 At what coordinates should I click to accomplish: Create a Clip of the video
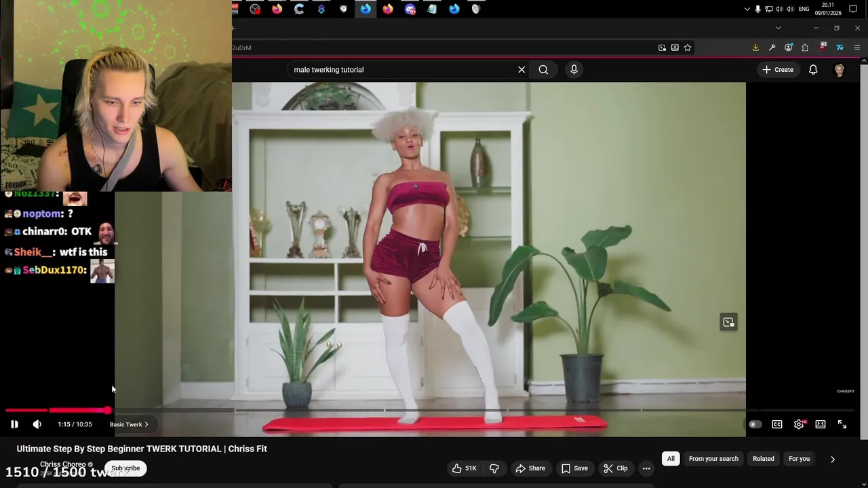pos(616,468)
